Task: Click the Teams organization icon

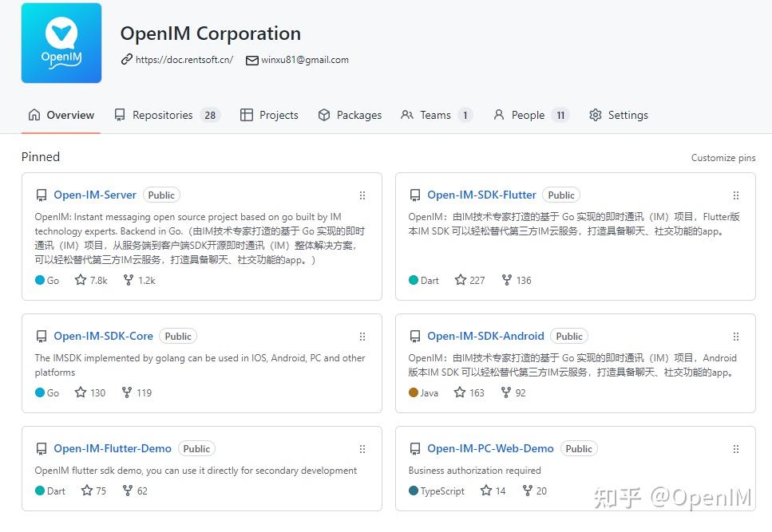Action: pos(406,115)
